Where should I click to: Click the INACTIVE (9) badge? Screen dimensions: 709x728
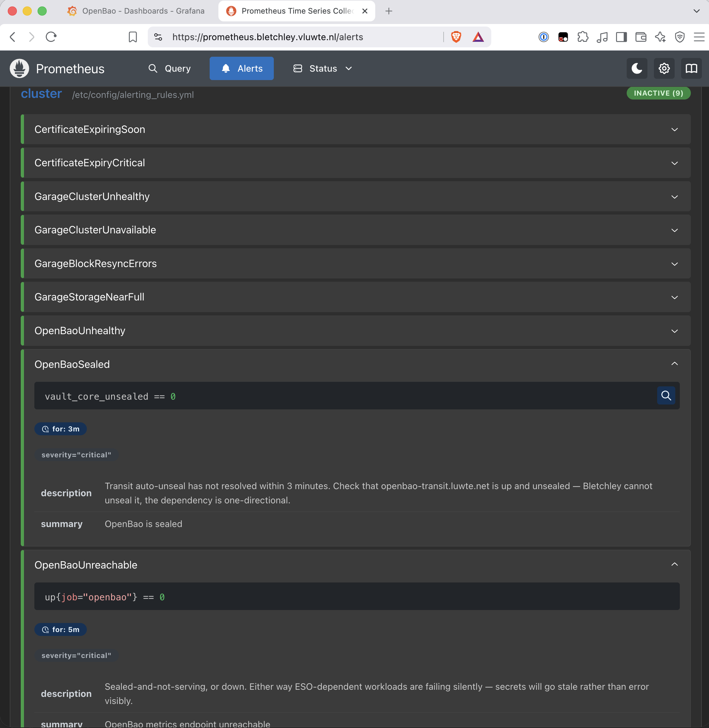click(658, 93)
